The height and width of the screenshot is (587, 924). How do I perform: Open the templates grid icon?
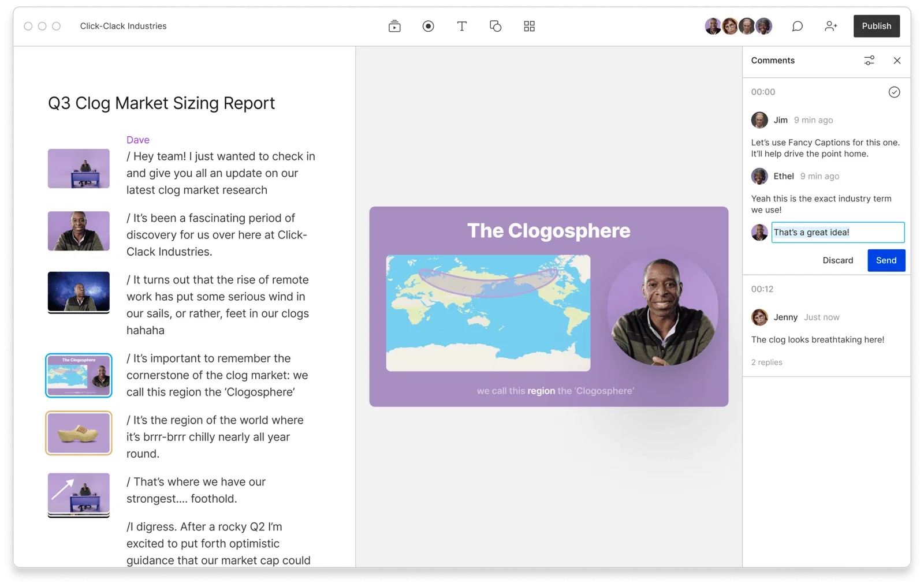point(529,26)
